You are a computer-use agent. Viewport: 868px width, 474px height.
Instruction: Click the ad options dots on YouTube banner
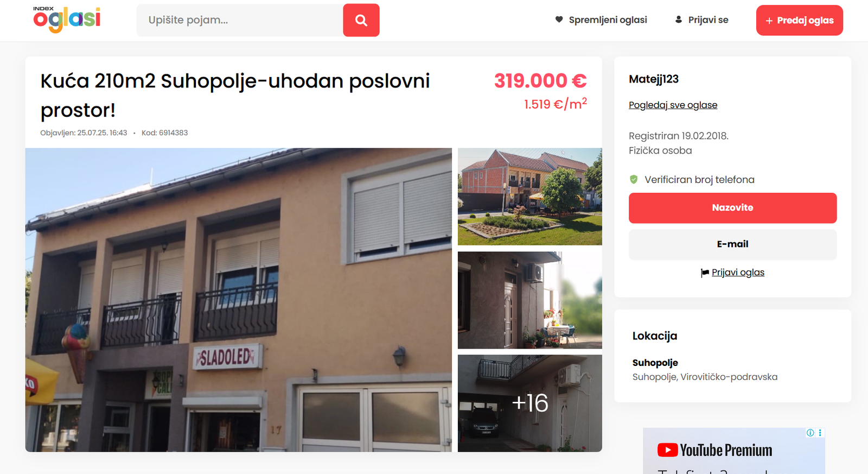coord(820,433)
